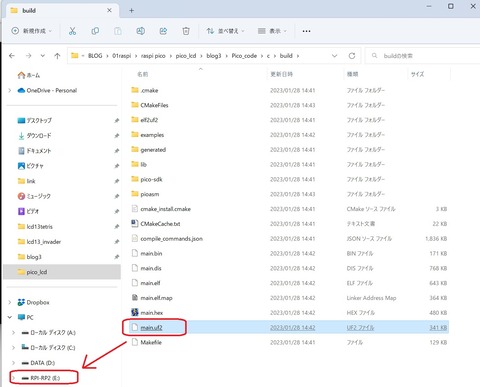Screen dimensions: 480x387
Task: Open the Sort dropdown menu
Action: click(x=225, y=31)
